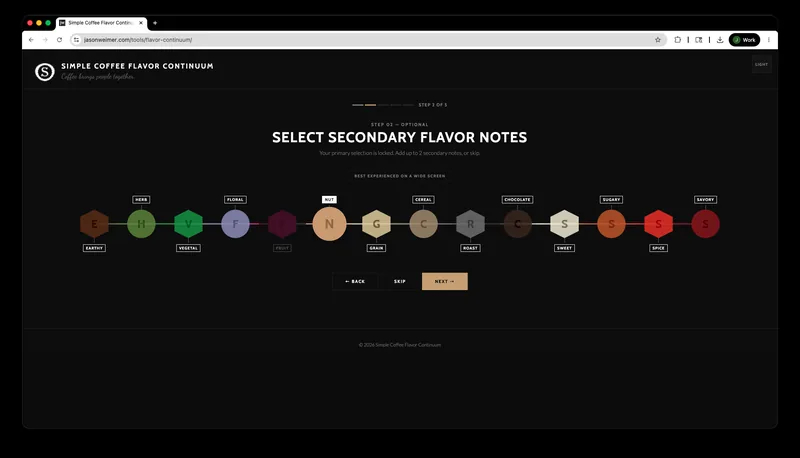This screenshot has width=800, height=458.
Task: Click the Spice label tag
Action: point(658,248)
